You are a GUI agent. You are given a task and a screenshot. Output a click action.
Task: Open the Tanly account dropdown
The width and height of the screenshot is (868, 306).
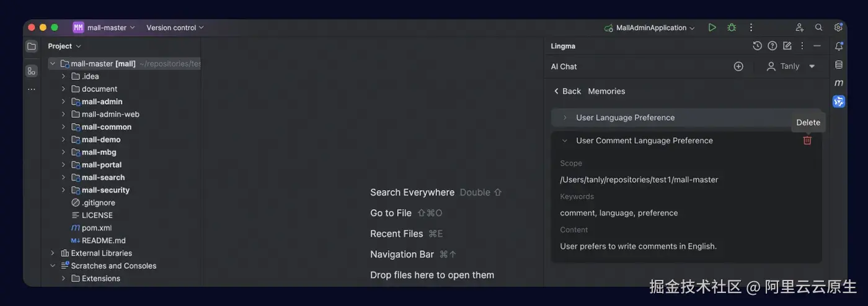[x=790, y=66]
